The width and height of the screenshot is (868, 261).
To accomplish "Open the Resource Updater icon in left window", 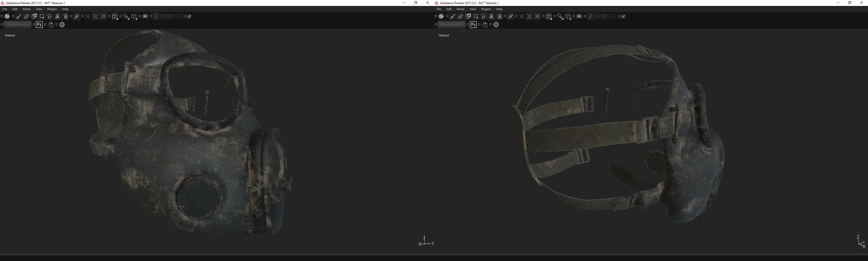I will (51, 25).
